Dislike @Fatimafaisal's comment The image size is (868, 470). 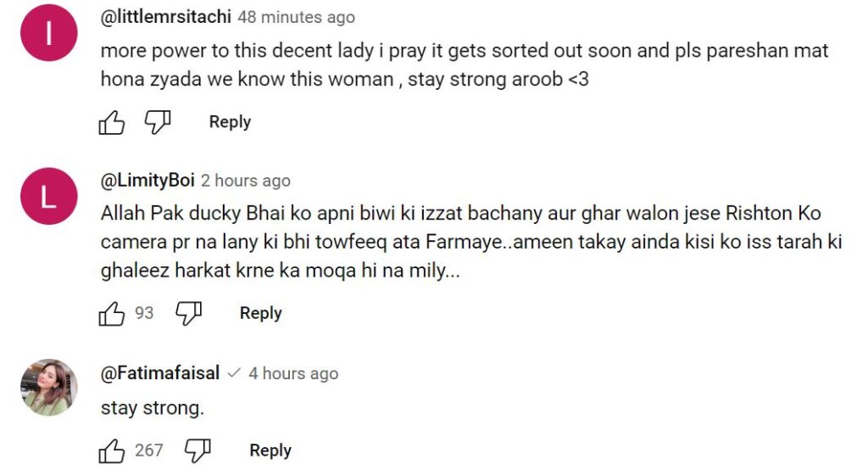click(198, 450)
